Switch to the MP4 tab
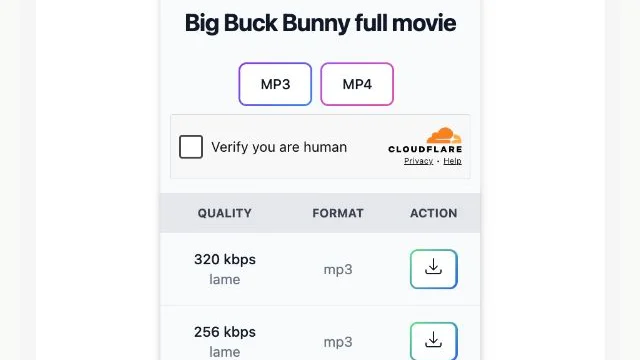Screen dimensions: 640x360 (x=357, y=84)
